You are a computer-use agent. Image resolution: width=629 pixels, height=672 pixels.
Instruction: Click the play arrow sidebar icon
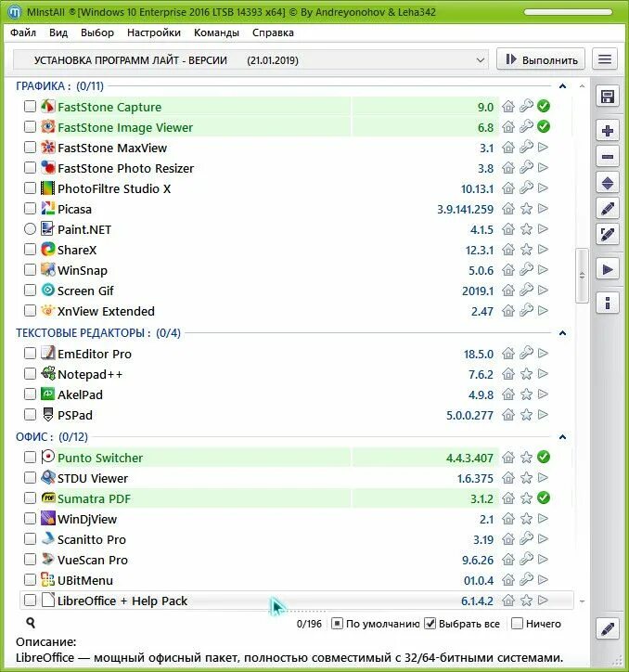(607, 269)
